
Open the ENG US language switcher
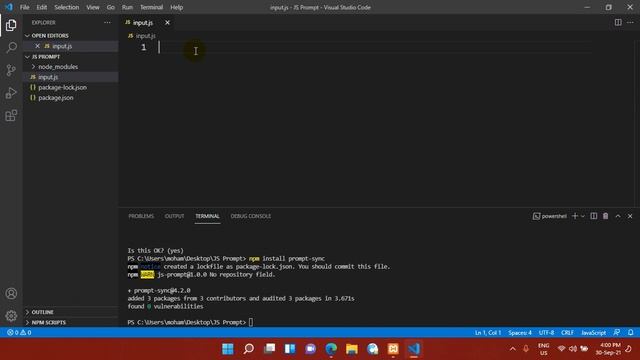tap(544, 349)
